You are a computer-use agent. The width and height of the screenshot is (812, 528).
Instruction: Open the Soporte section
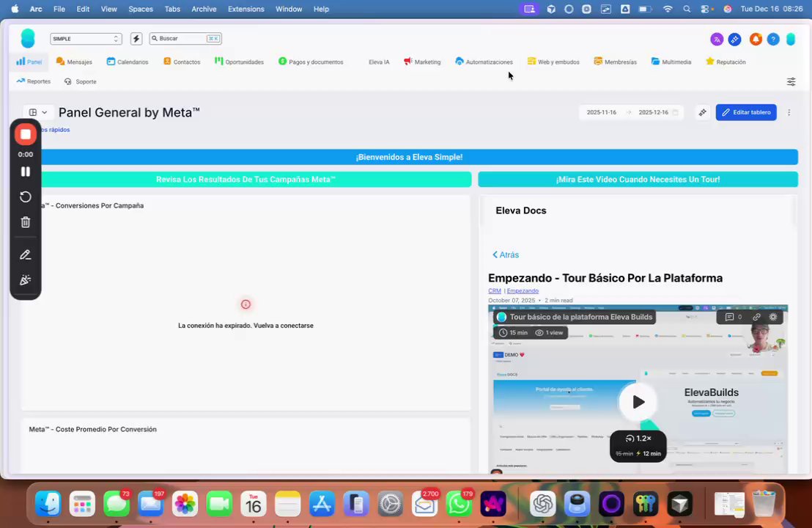[81, 81]
